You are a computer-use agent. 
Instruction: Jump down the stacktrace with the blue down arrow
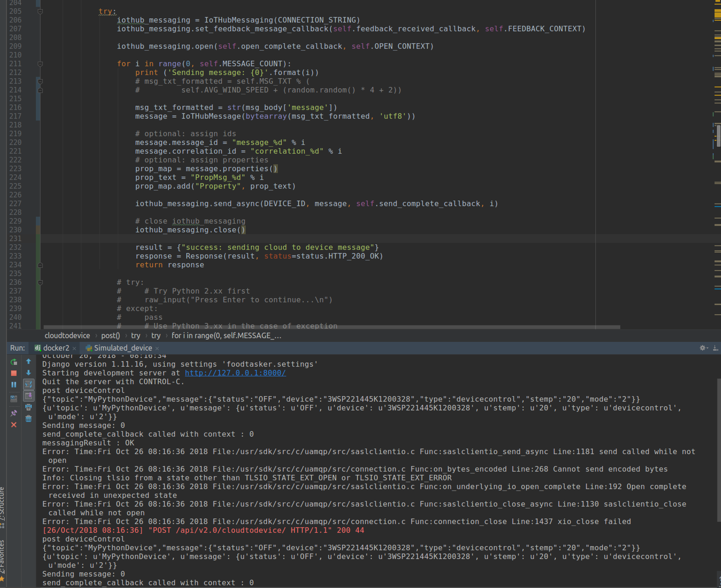point(29,373)
